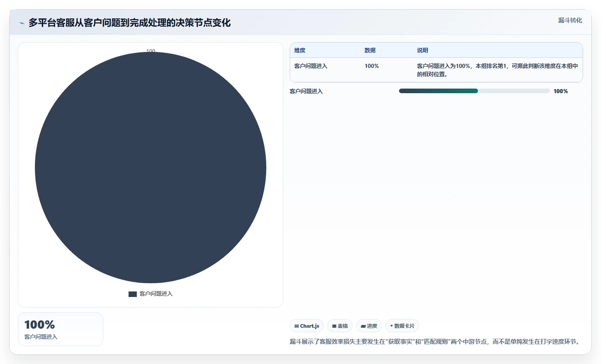Click the dark legend color box

[133, 294]
